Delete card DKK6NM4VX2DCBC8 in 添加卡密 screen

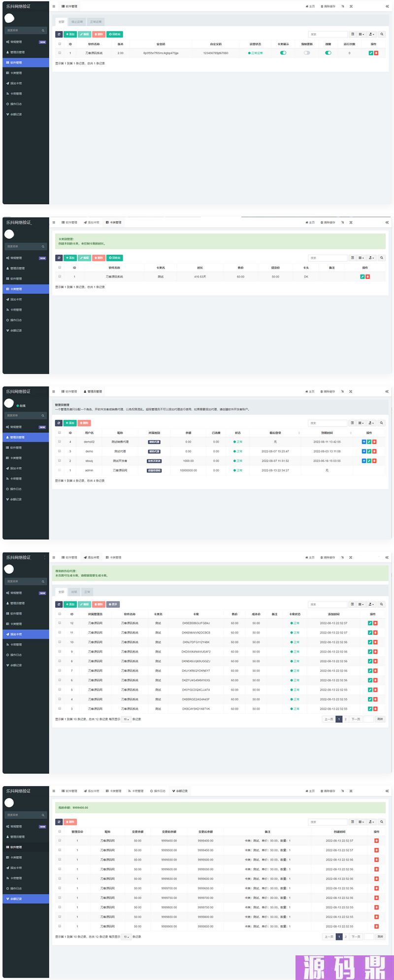(376, 632)
